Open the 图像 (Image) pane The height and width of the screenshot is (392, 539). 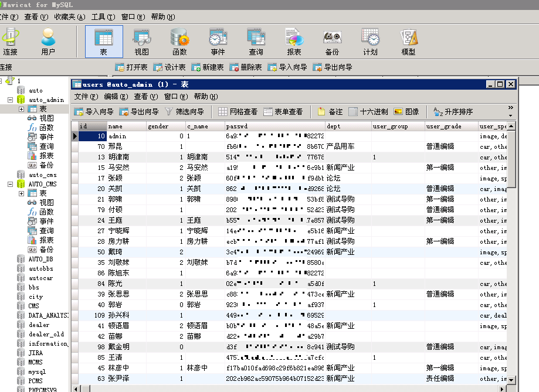[406, 112]
